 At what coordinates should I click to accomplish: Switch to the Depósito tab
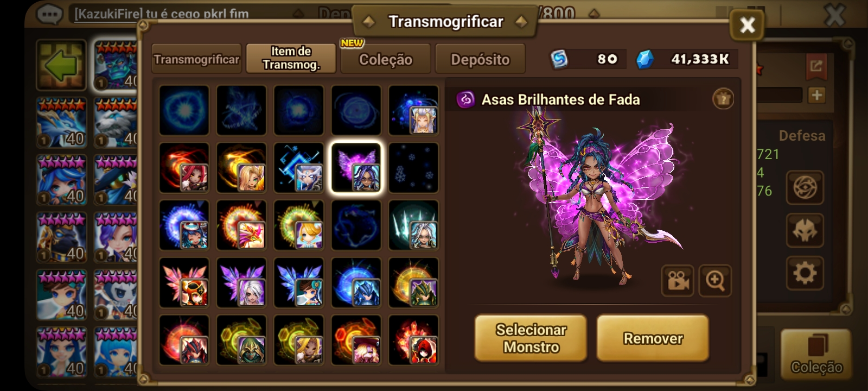click(480, 59)
